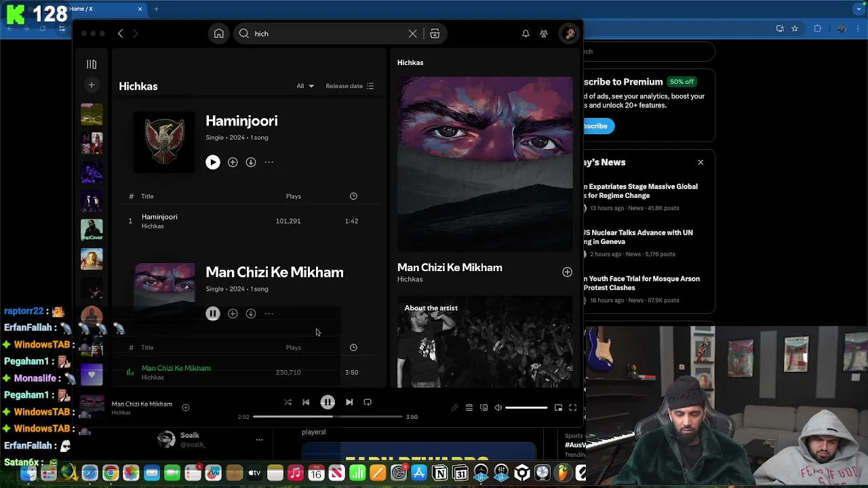Toggle shuffle in the player bar
This screenshot has height=488, width=868.
[288, 403]
